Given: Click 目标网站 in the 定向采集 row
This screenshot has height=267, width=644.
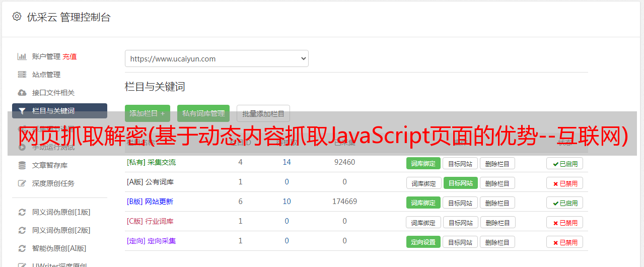Looking at the screenshot, I should pyautogui.click(x=460, y=242).
